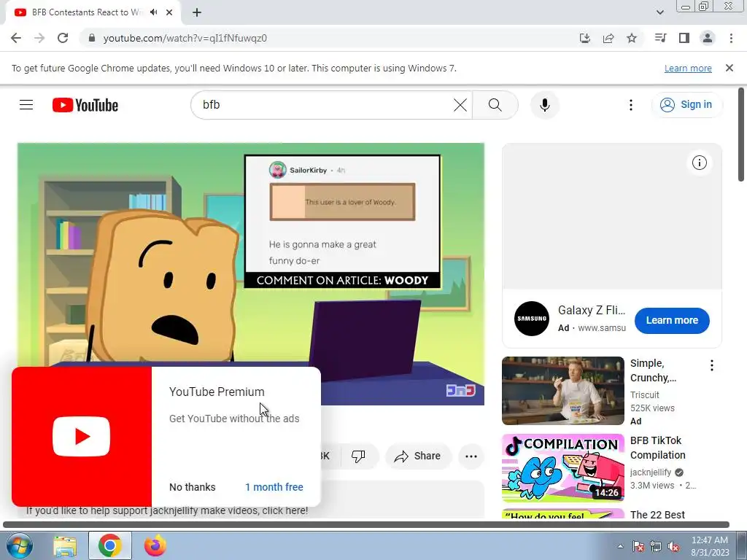The height and width of the screenshot is (560, 747).
Task: Open volume control in system tray
Action: click(x=673, y=546)
